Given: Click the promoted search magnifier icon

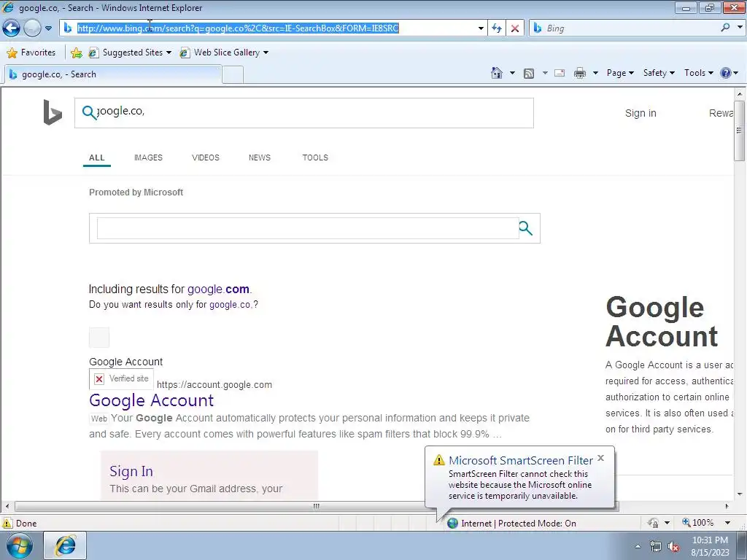Looking at the screenshot, I should (x=525, y=228).
